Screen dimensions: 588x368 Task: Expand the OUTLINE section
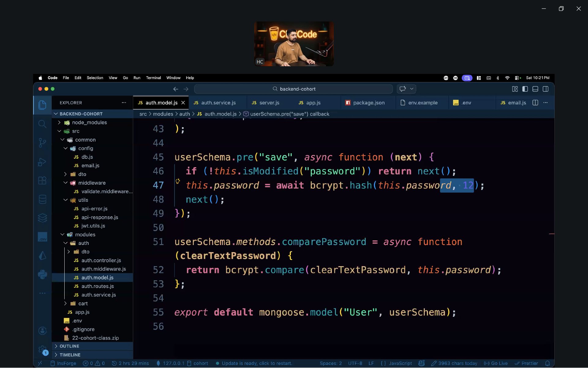pos(69,346)
